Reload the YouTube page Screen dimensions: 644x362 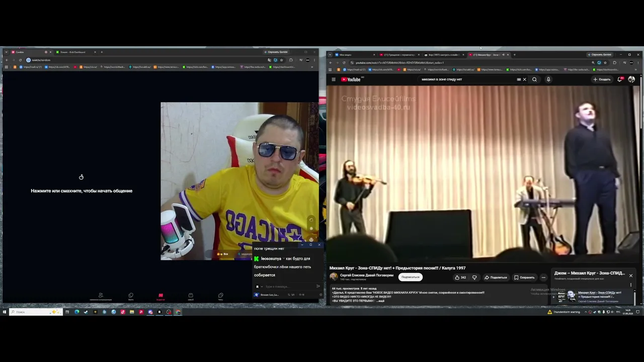click(345, 63)
